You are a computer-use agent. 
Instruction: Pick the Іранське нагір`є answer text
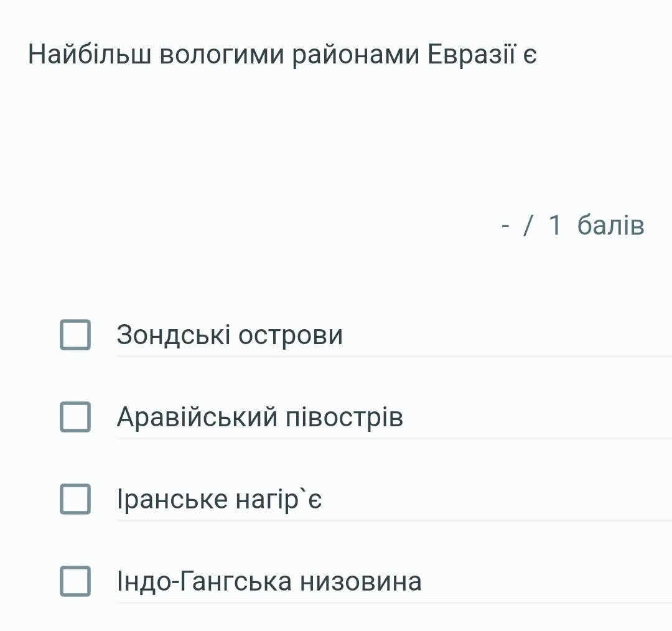pyautogui.click(x=219, y=500)
